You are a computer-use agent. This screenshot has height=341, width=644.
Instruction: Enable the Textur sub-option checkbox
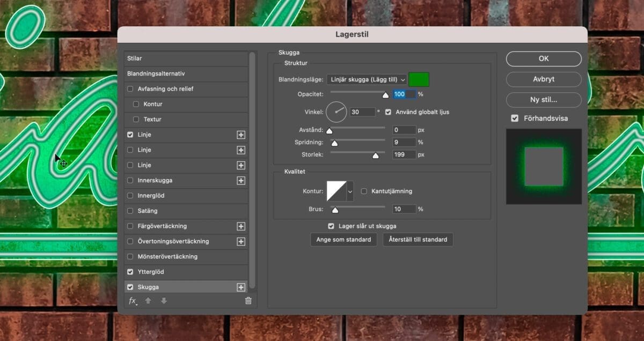click(x=136, y=120)
